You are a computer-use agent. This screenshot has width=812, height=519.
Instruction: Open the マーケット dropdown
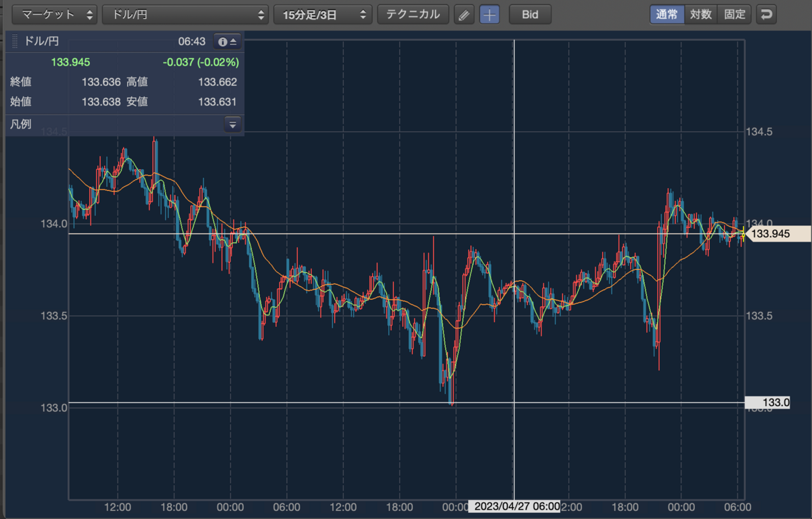55,14
